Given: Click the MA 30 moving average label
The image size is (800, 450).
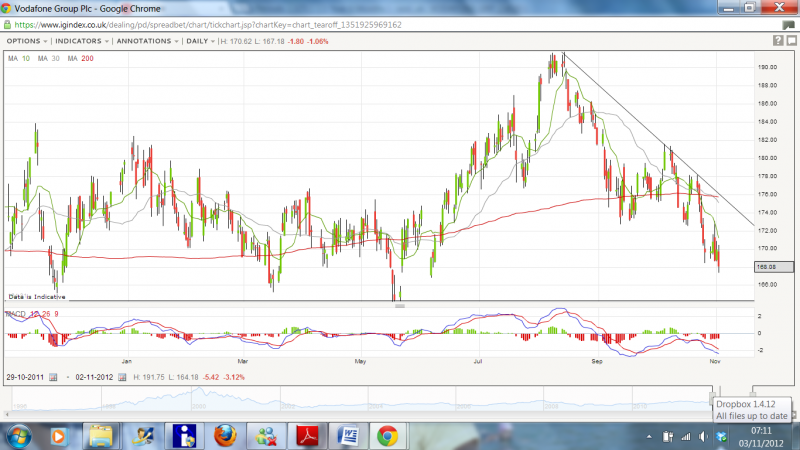Looking at the screenshot, I should (49, 59).
